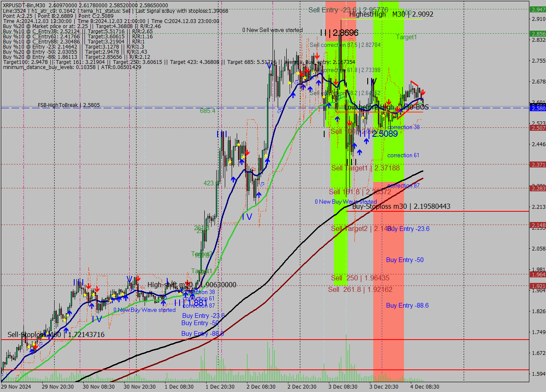Click the 'Sell 261.8 | 1.92162' label
The width and height of the screenshot is (546, 392).
coord(360,290)
